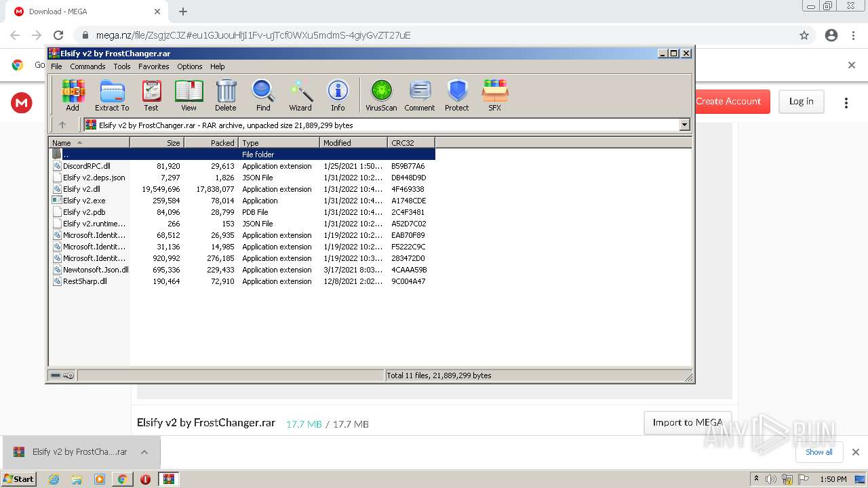Launch Internet Explorer from taskbar
Screen dimensions: 868x488
point(54,479)
